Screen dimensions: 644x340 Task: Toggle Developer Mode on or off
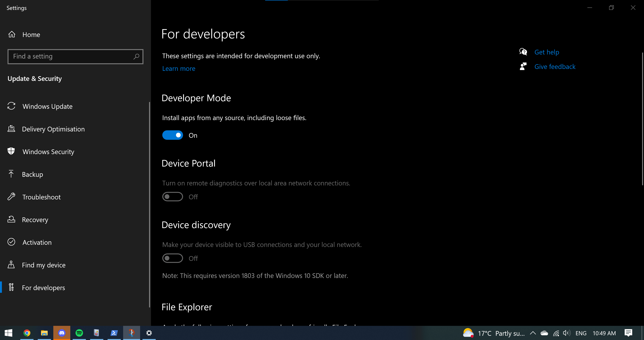tap(173, 135)
